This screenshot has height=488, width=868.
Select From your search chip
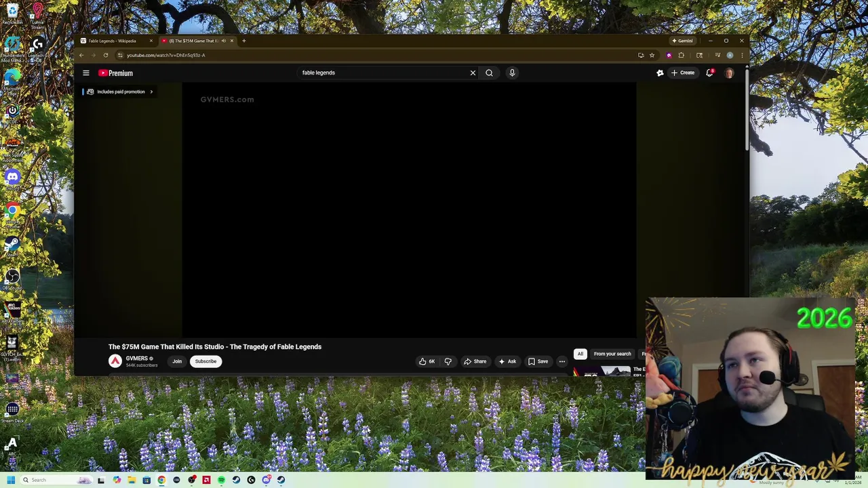(612, 354)
